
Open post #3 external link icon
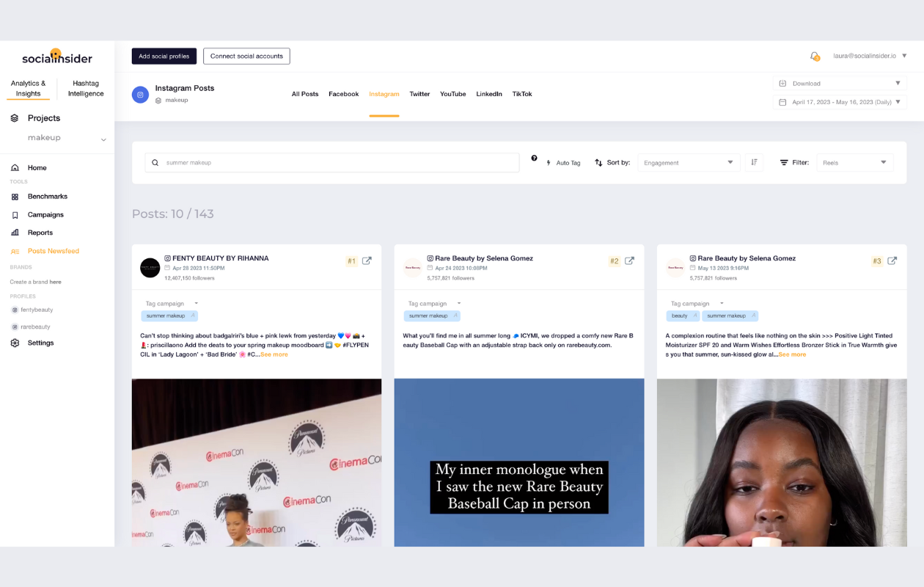(x=892, y=260)
